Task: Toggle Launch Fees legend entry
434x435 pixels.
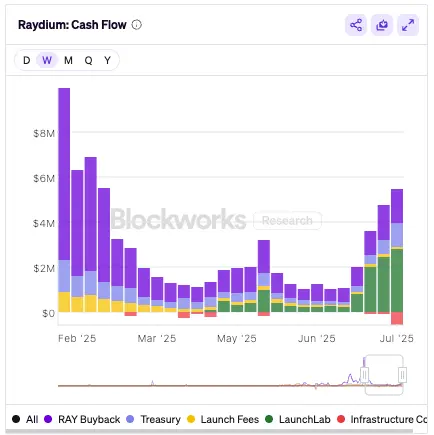Action: pos(223,419)
